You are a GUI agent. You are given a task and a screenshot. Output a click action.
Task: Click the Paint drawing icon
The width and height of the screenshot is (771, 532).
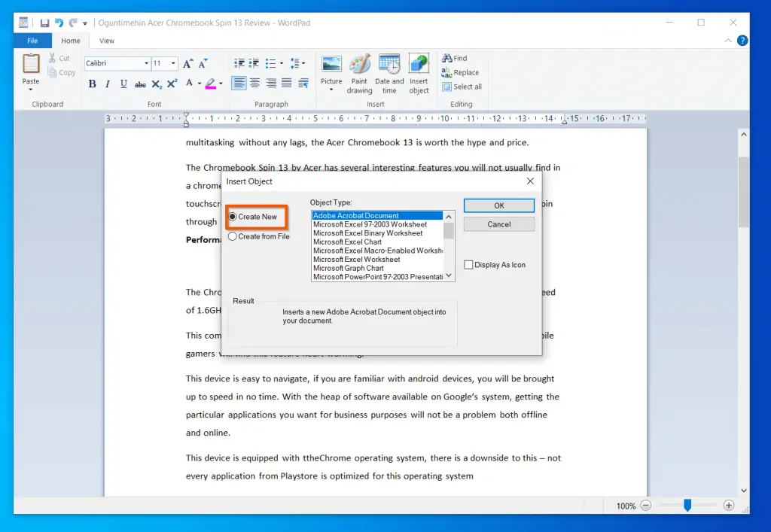pos(359,66)
